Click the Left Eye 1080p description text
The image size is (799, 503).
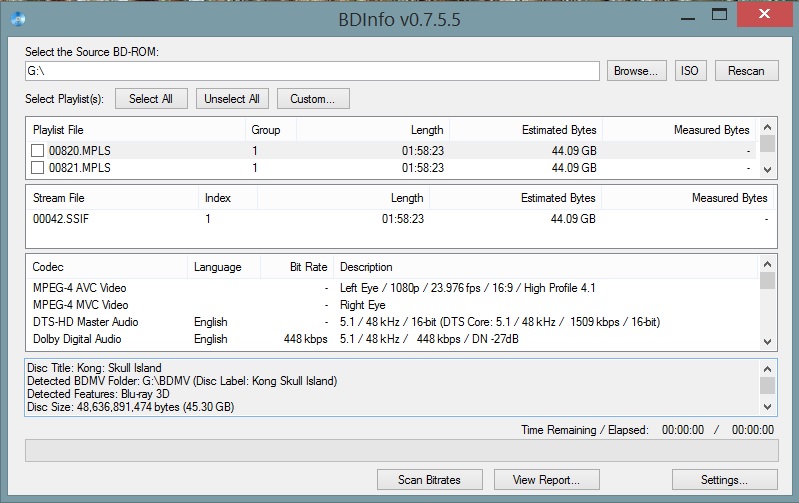click(467, 288)
